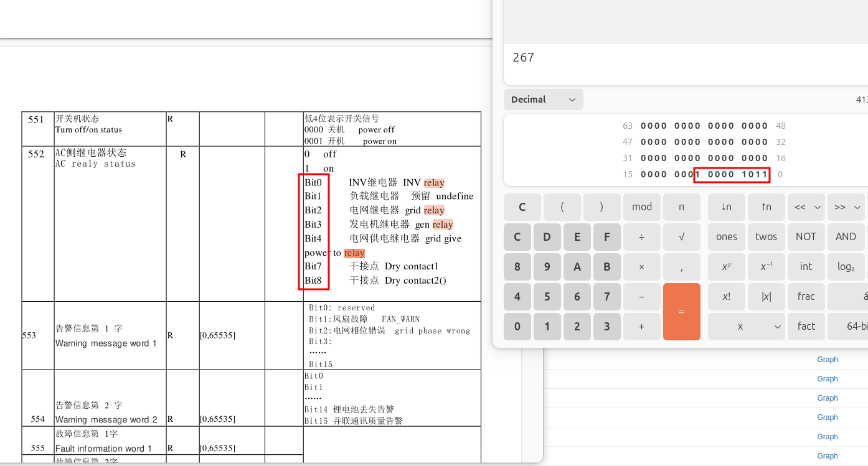The width and height of the screenshot is (868, 466).
Task: Click the int integer part button
Action: [806, 267]
